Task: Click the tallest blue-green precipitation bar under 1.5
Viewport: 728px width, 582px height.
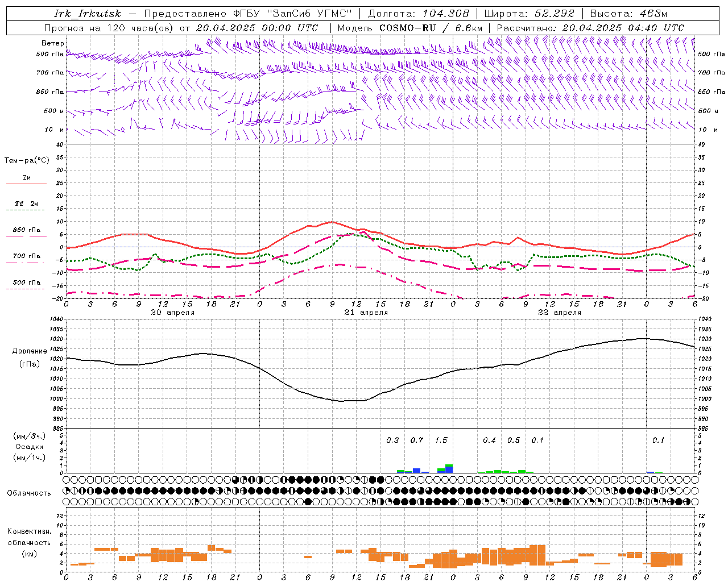Action: coord(449,468)
